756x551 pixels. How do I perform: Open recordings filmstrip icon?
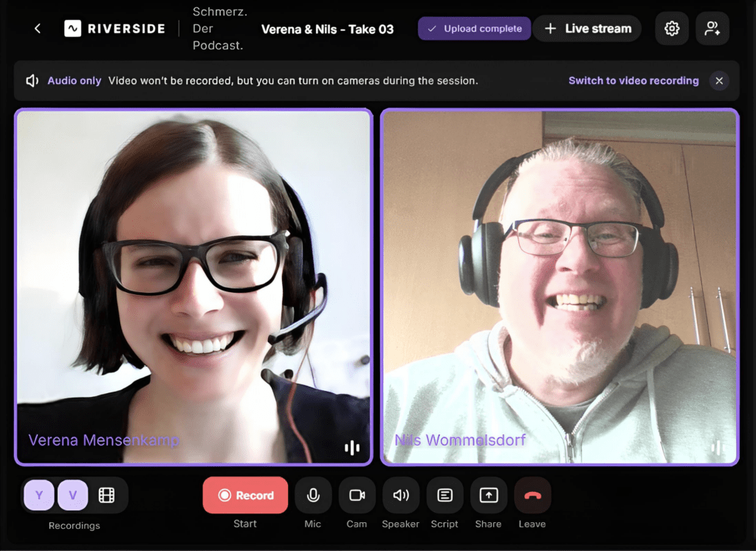(106, 495)
